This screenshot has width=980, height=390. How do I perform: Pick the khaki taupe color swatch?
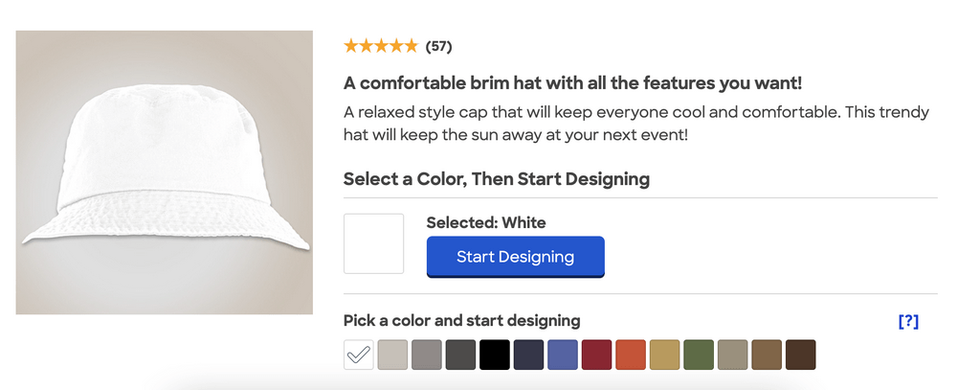point(732,355)
